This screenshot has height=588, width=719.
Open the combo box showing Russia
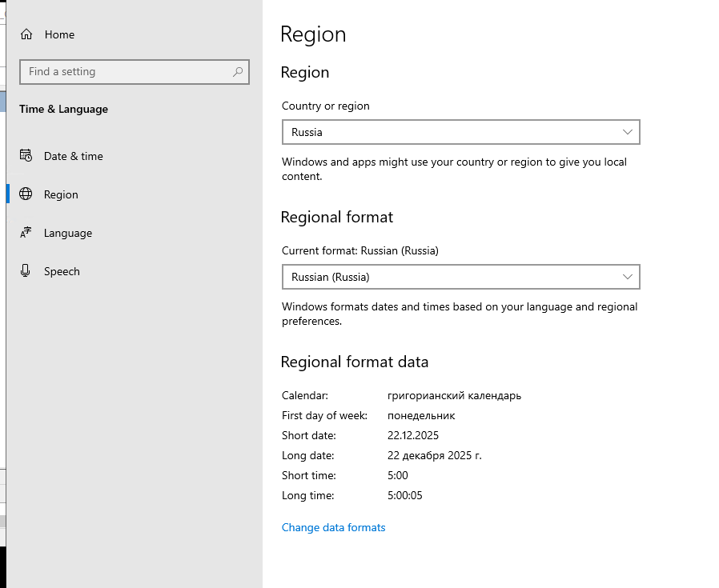[460, 132]
